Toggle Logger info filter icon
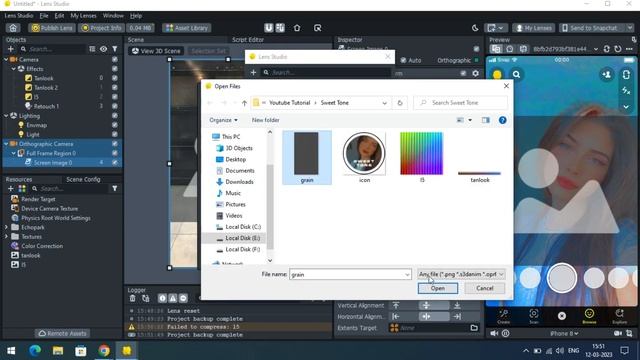640x360 pixels. click(x=162, y=298)
